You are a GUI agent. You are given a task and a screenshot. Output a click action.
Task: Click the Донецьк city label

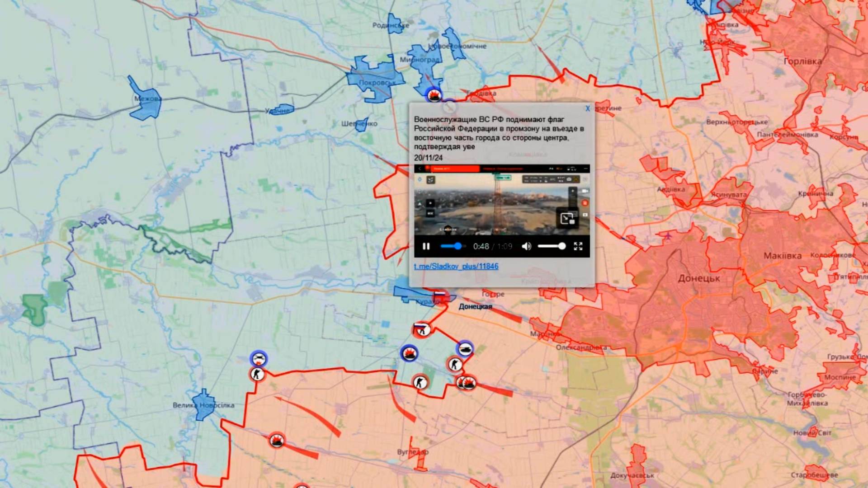(x=698, y=278)
